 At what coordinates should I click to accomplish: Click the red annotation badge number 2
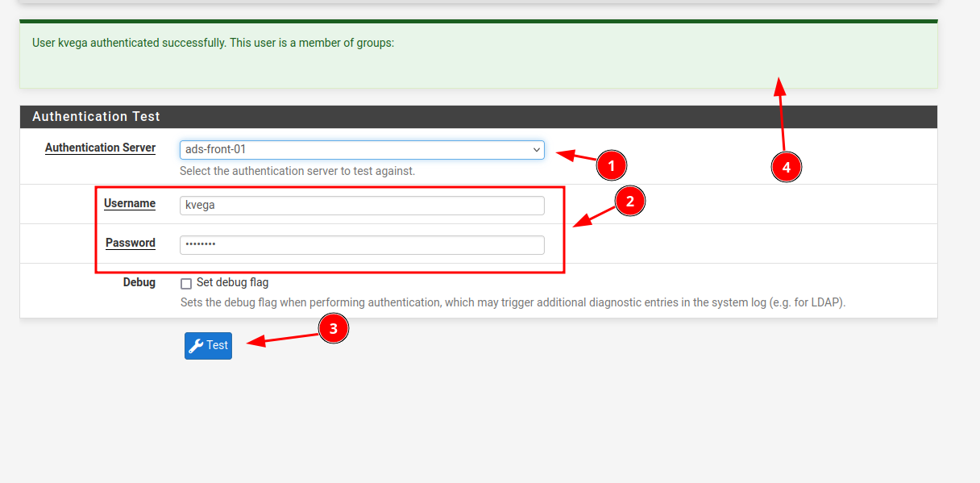pyautogui.click(x=630, y=202)
